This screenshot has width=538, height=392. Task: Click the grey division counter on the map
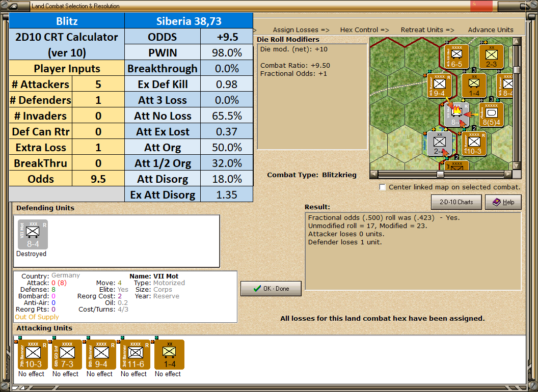[x=439, y=144]
